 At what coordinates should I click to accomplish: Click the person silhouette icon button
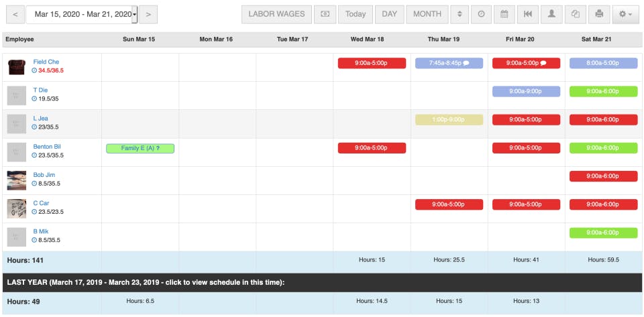tap(551, 13)
